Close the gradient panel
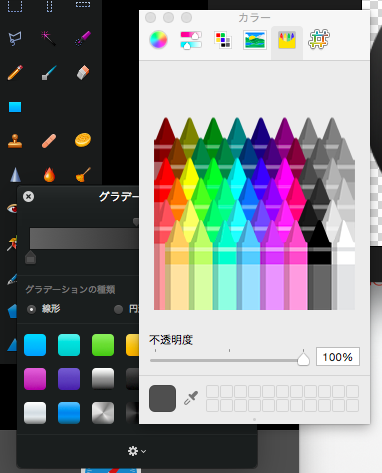The image size is (382, 473). 28,197
